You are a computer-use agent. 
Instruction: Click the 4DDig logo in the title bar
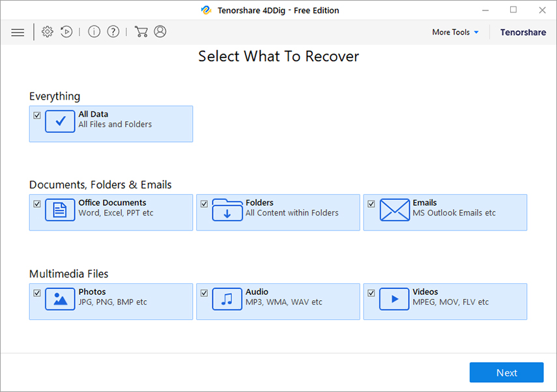[x=207, y=10]
